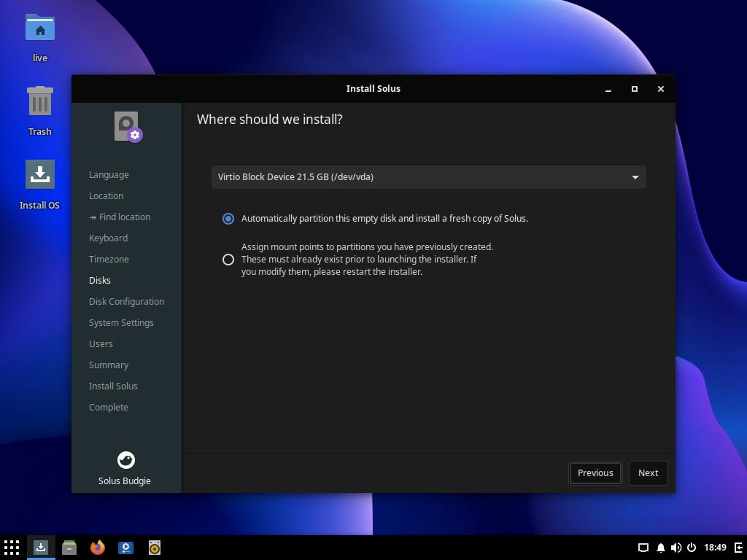Click the Solus Budgie label in sidebar
Image resolution: width=747 pixels, height=560 pixels.
(x=124, y=481)
